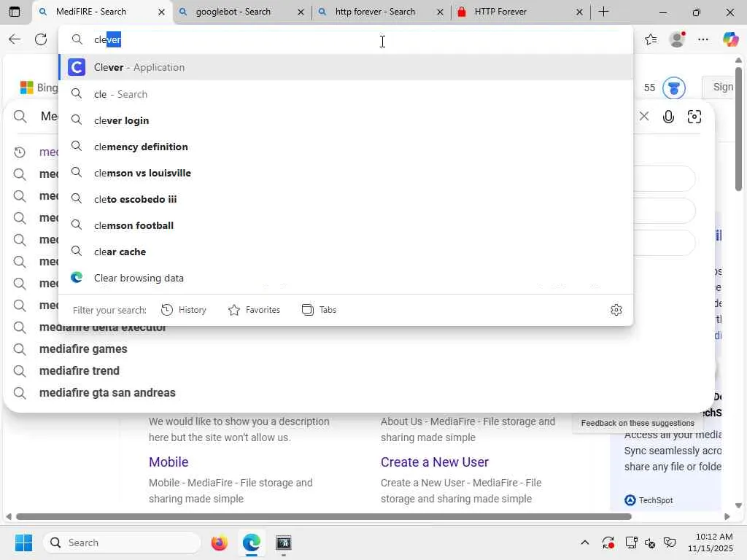
Task: Select 'mediafire trend' Bing suggestion
Action: point(80,370)
